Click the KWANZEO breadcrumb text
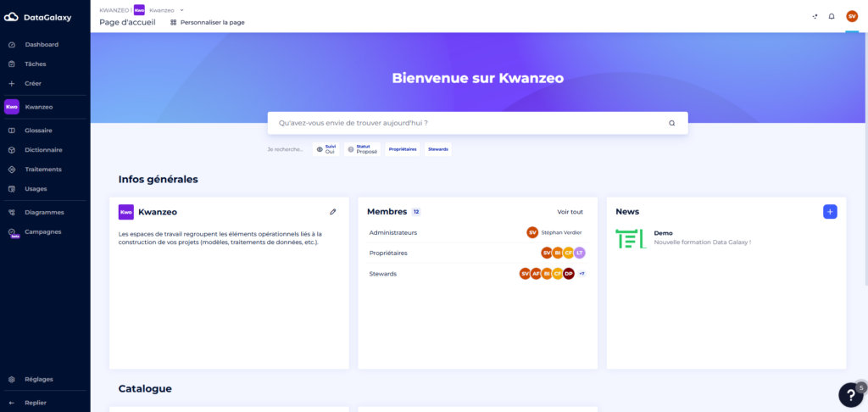 click(114, 10)
